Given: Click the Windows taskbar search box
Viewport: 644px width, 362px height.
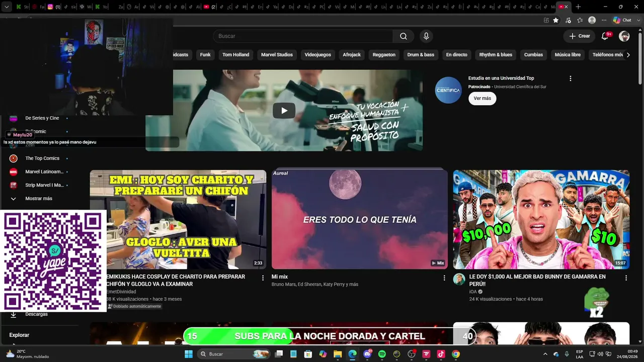Looking at the screenshot, I should [x=234, y=354].
